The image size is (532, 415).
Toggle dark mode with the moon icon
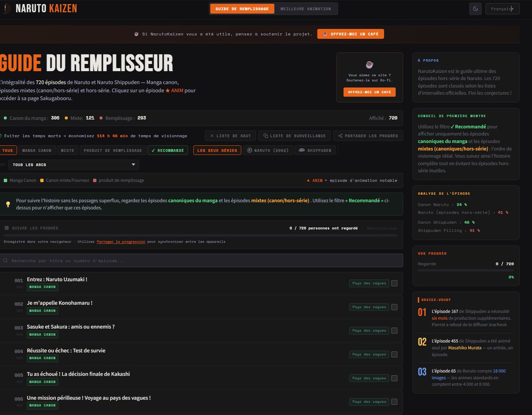coord(475,9)
